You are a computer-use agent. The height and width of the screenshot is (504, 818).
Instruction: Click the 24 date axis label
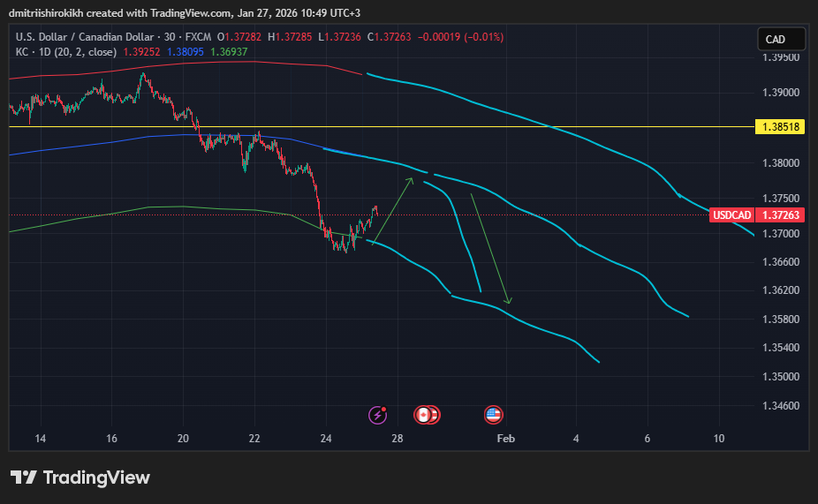tap(326, 439)
